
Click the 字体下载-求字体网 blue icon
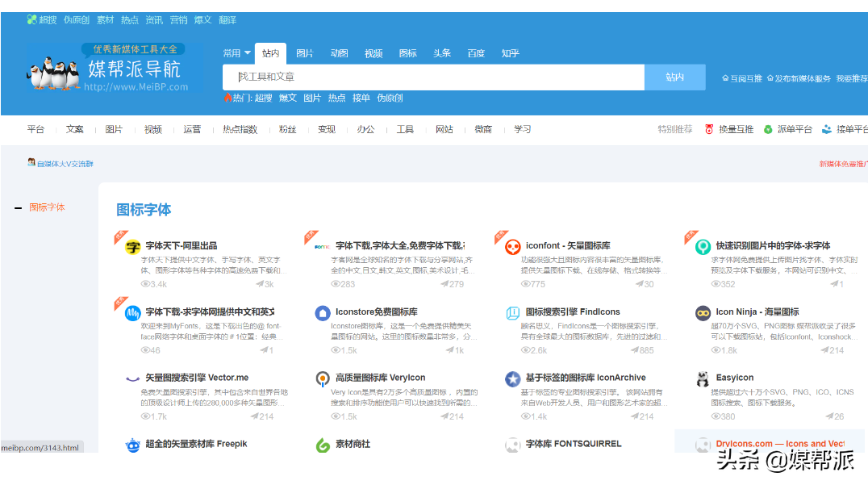click(x=133, y=313)
